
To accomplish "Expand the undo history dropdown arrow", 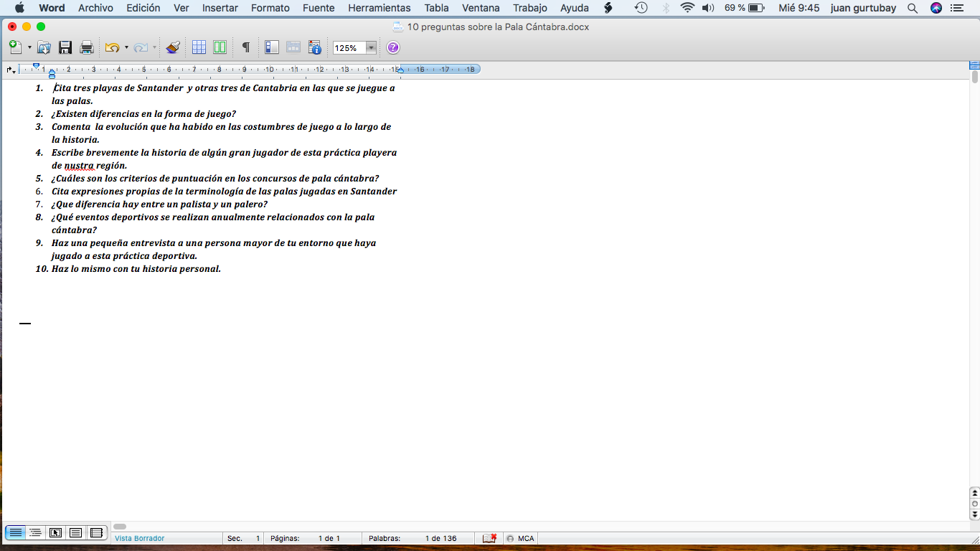I will click(x=126, y=47).
